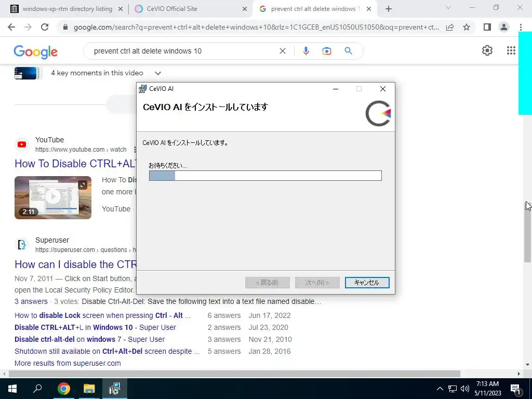Open the network status tray icon
Screen dimensions: 532x399
click(453, 389)
